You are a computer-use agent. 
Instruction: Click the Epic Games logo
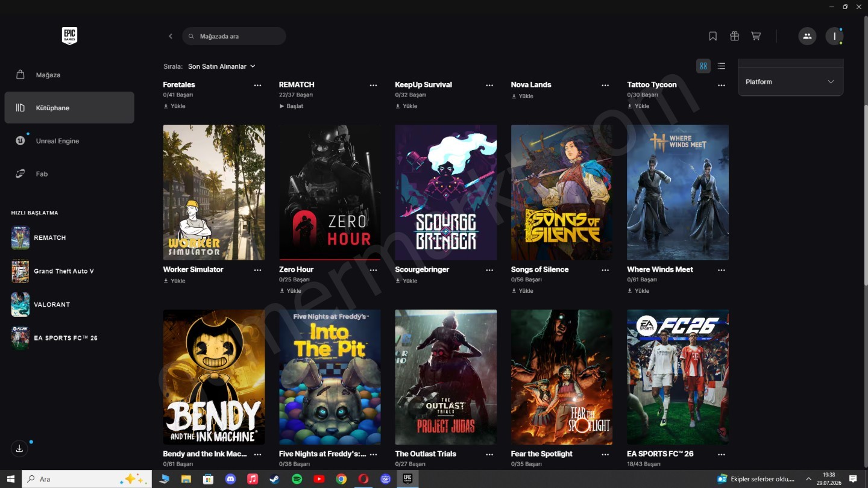tap(69, 36)
